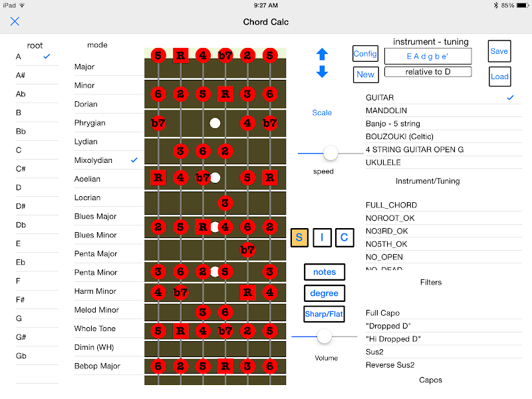Tap the 'relative to D' field
The width and height of the screenshot is (532, 399).
pyautogui.click(x=428, y=72)
